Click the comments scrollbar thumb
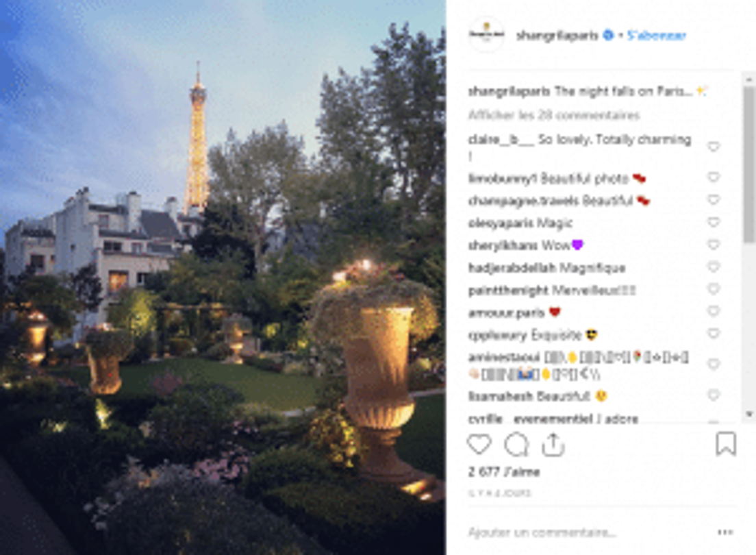Image resolution: width=756 pixels, height=555 pixels. tap(748, 164)
